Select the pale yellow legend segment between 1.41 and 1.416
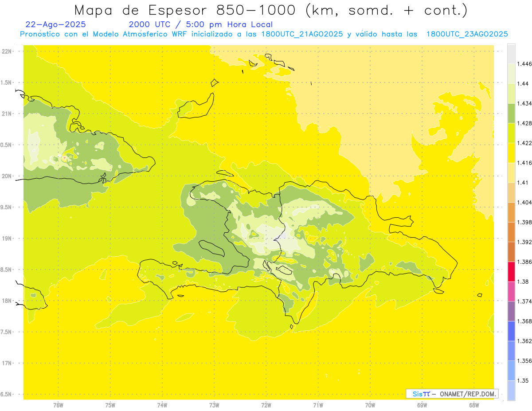 511,172
